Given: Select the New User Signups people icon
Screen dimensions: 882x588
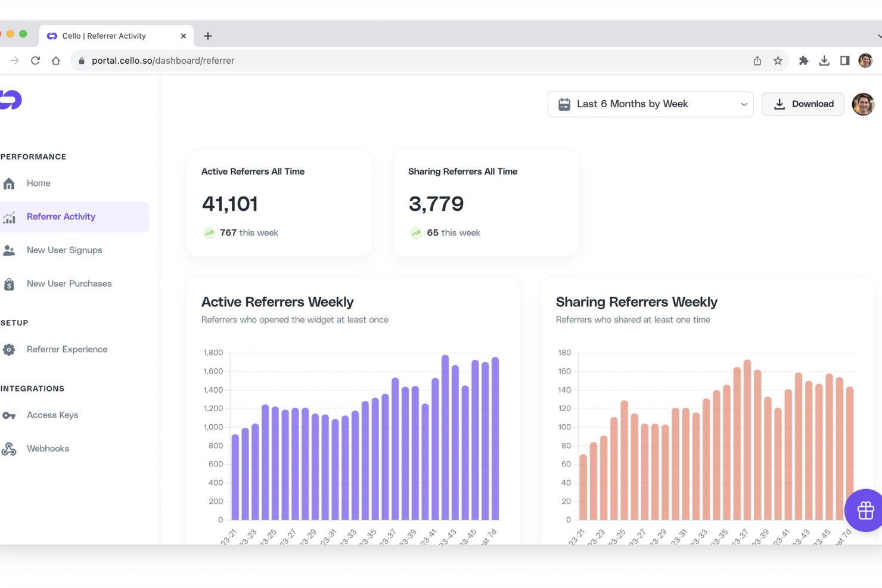Looking at the screenshot, I should (x=10, y=250).
